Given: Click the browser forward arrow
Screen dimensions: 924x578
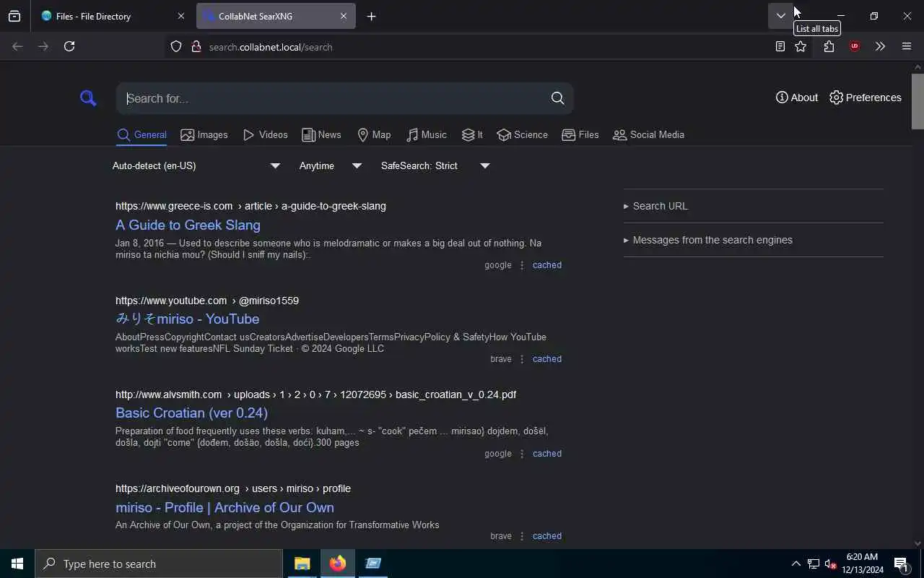Looking at the screenshot, I should [x=43, y=46].
